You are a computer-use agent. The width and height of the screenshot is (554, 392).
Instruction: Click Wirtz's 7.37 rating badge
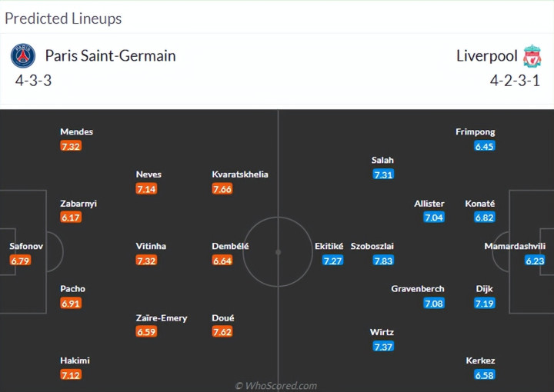tap(382, 347)
